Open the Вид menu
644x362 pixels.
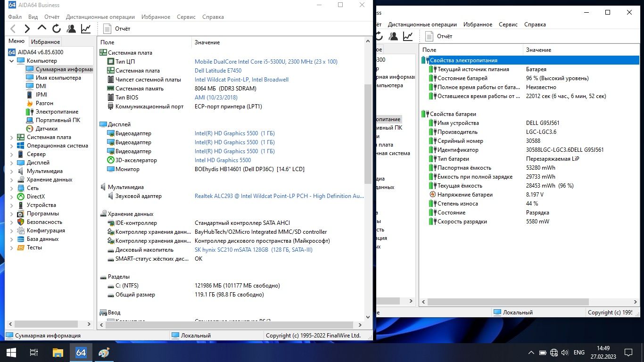(33, 16)
